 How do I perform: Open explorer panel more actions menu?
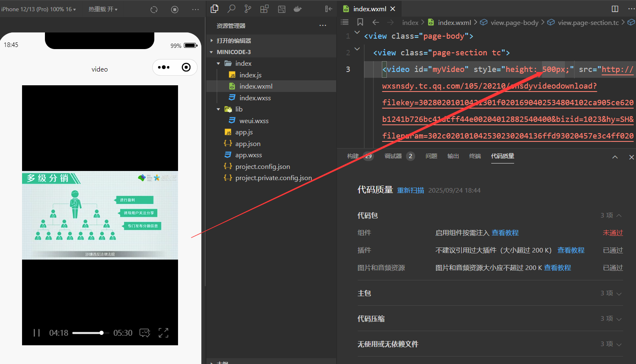coord(323,26)
